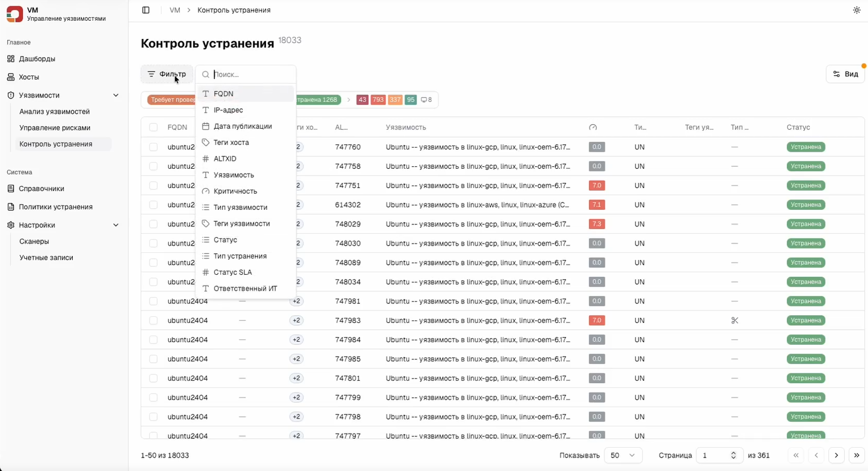The image size is (868, 471).
Task: Check the row checkbox for ALTXID 747983
Action: pyautogui.click(x=153, y=320)
